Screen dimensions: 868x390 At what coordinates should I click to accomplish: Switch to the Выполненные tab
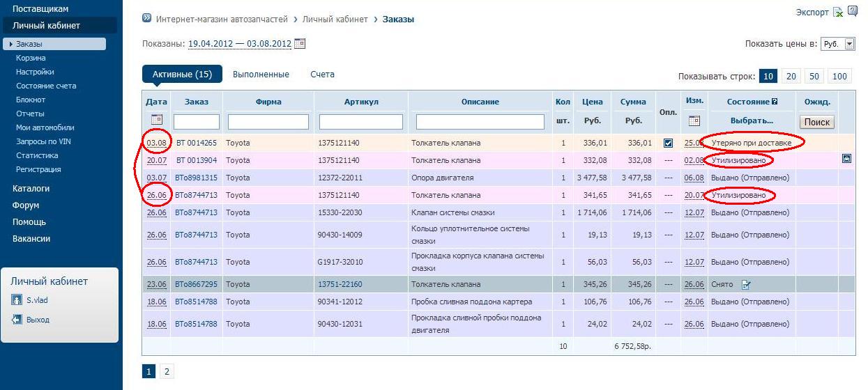(261, 75)
